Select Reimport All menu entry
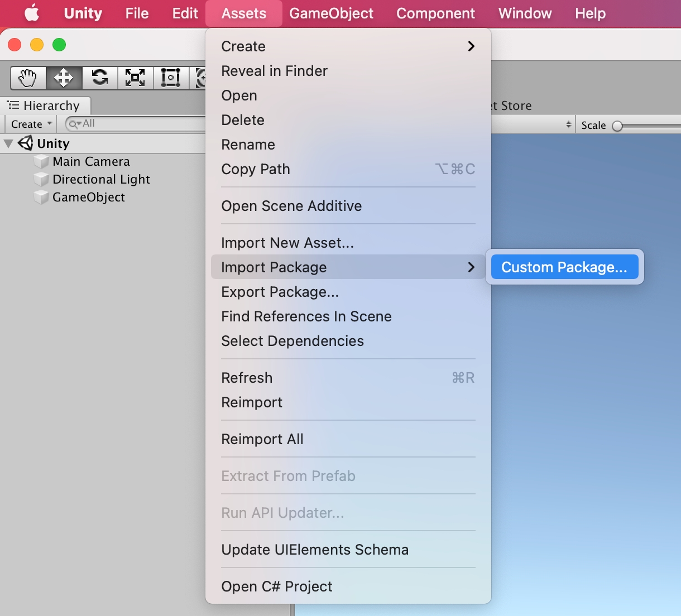 (x=262, y=439)
